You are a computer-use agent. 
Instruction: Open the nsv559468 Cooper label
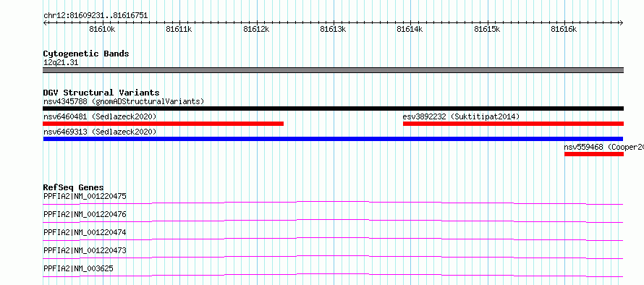[603, 147]
